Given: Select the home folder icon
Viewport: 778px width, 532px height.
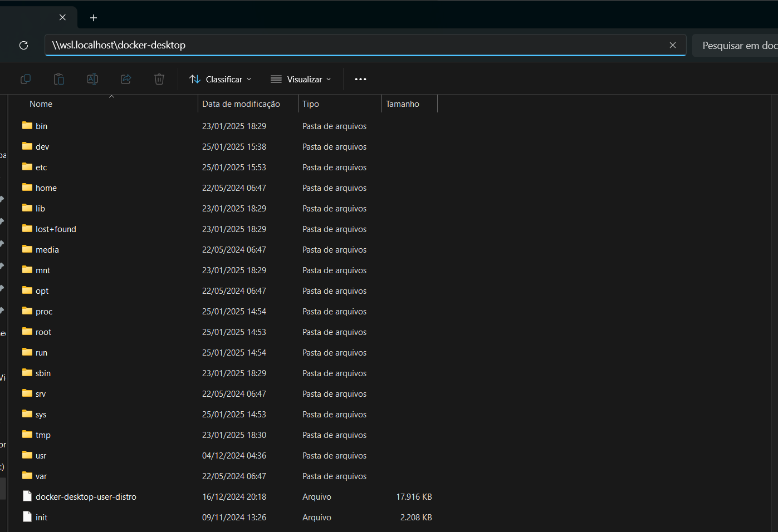Looking at the screenshot, I should (27, 188).
